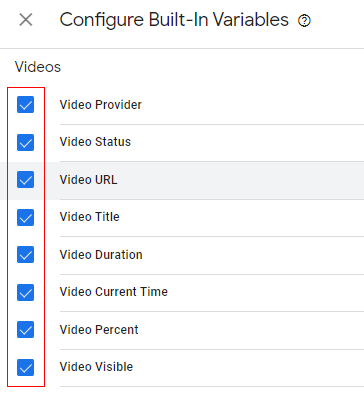Toggle the Video Percent checkbox
This screenshot has width=364, height=394.
[26, 330]
